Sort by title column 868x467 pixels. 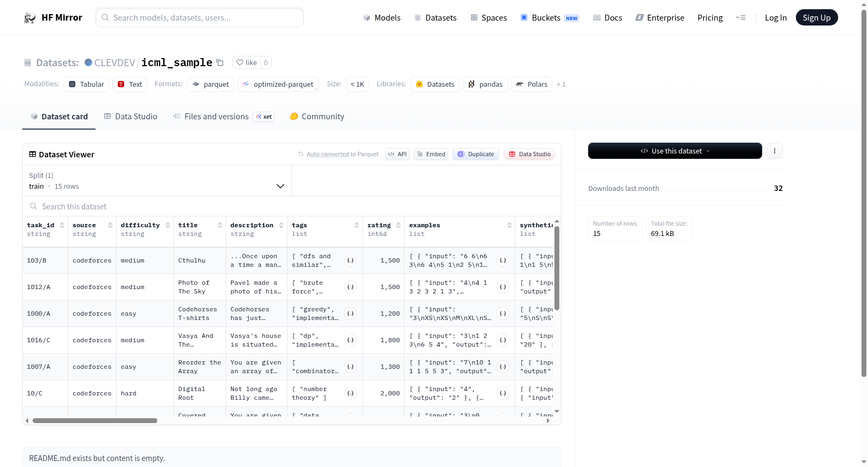[220, 225]
